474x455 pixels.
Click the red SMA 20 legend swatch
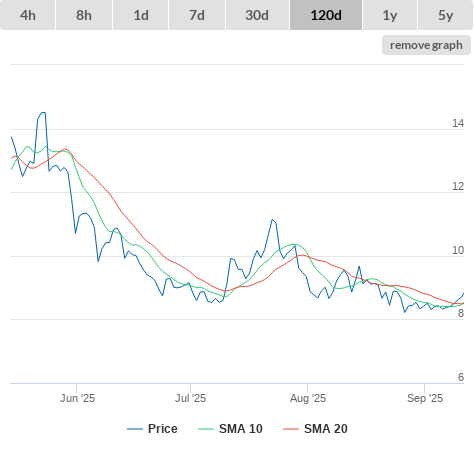coord(291,429)
